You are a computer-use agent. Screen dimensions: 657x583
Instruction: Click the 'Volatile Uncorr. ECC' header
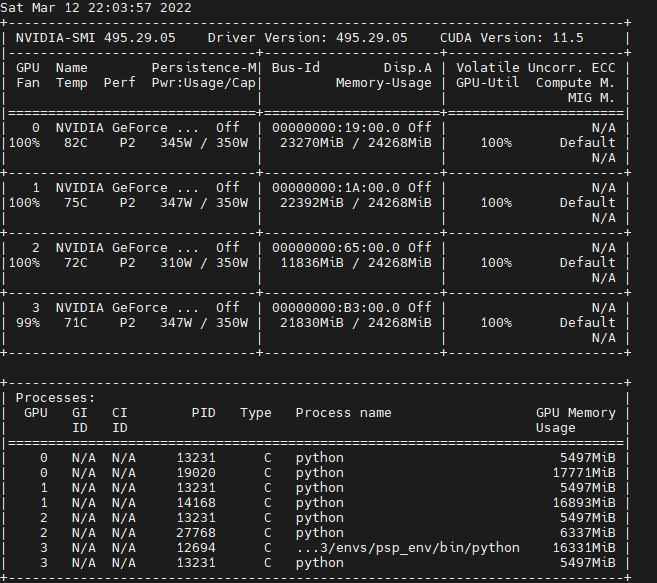[x=535, y=68]
